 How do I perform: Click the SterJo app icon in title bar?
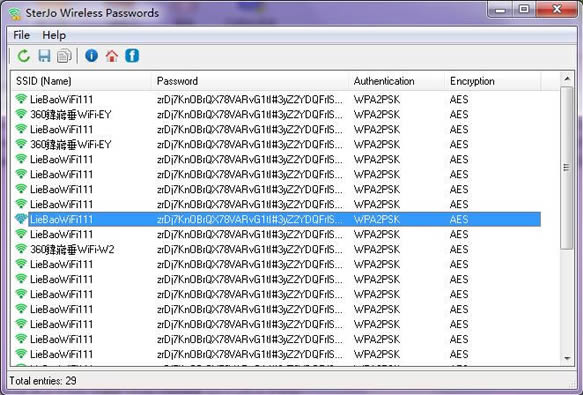pos(15,13)
